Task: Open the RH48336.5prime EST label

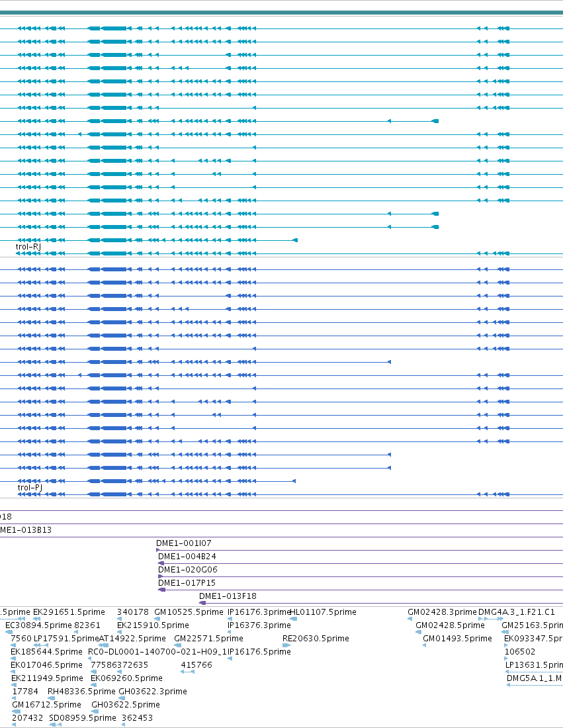Action: point(81,692)
